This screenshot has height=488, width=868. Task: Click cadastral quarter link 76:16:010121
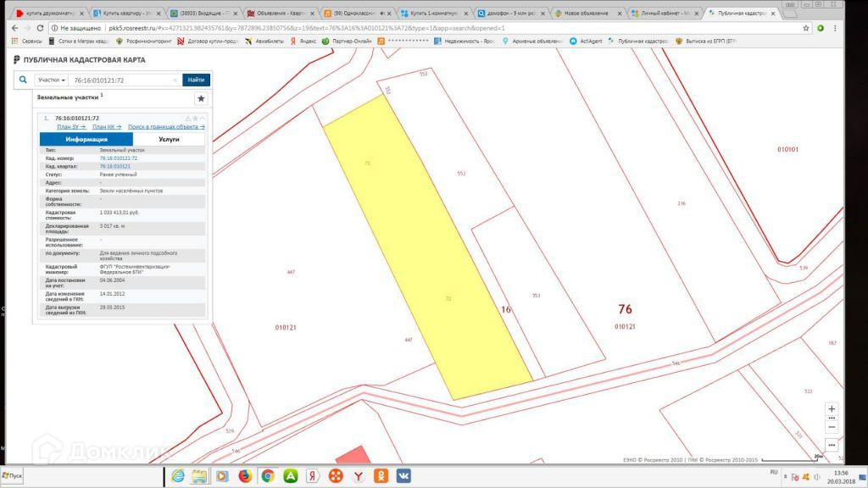pyautogui.click(x=115, y=167)
